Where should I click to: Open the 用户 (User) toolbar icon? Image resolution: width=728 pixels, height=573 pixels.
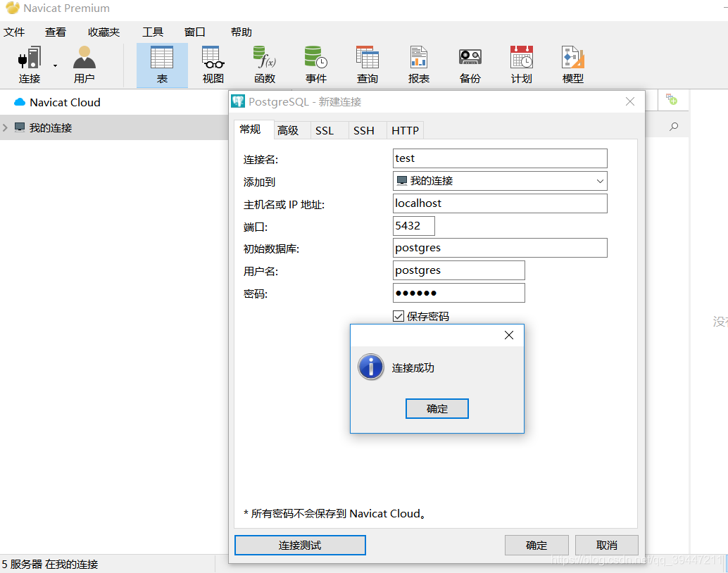pos(84,65)
